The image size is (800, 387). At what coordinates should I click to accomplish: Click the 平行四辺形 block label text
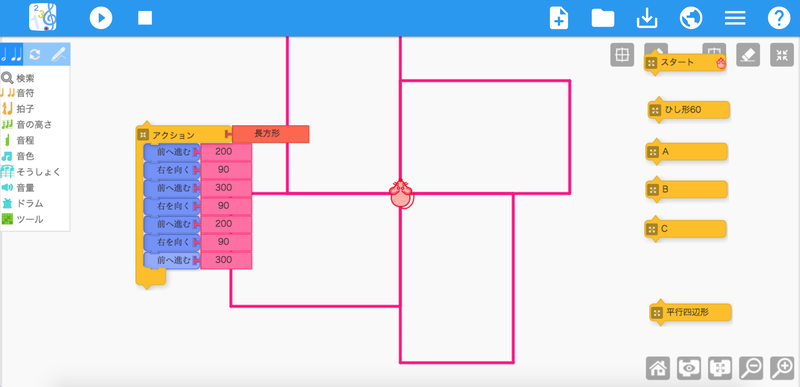click(x=688, y=312)
